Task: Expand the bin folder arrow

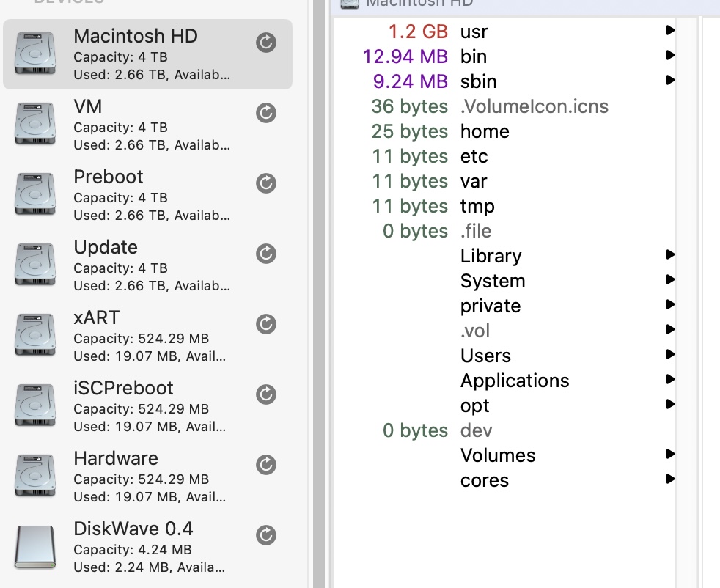Action: [670, 55]
